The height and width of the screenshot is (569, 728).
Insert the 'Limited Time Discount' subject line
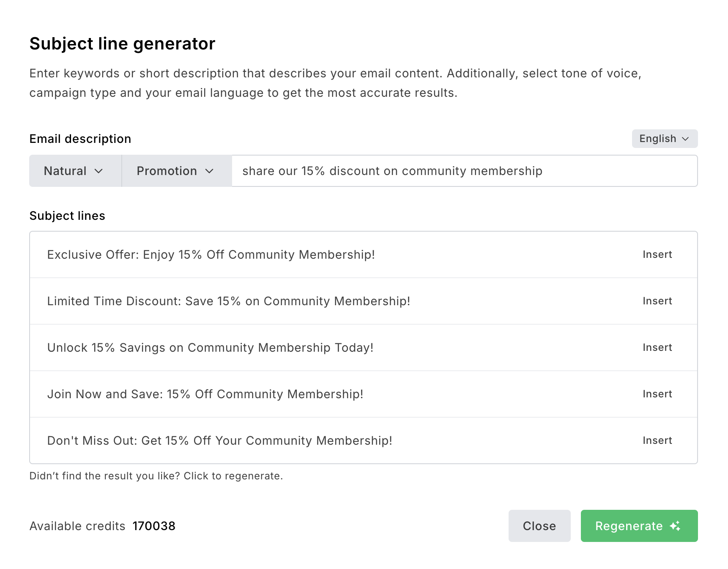click(x=657, y=301)
